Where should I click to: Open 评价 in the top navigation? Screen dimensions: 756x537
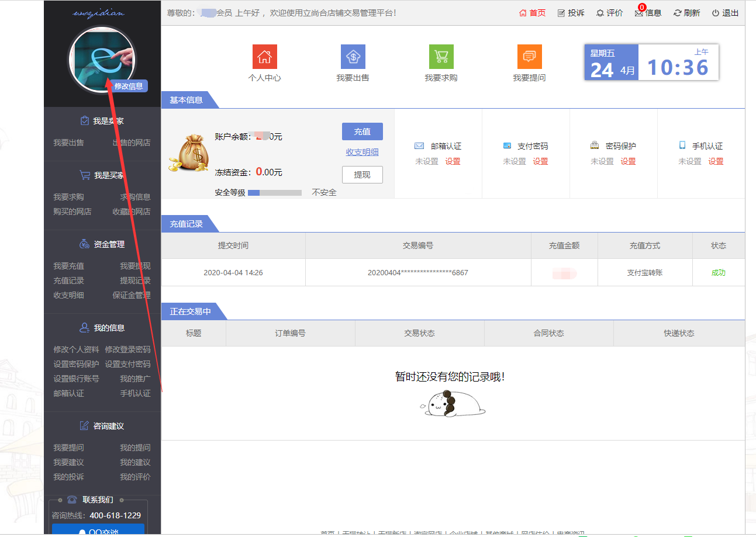(609, 13)
